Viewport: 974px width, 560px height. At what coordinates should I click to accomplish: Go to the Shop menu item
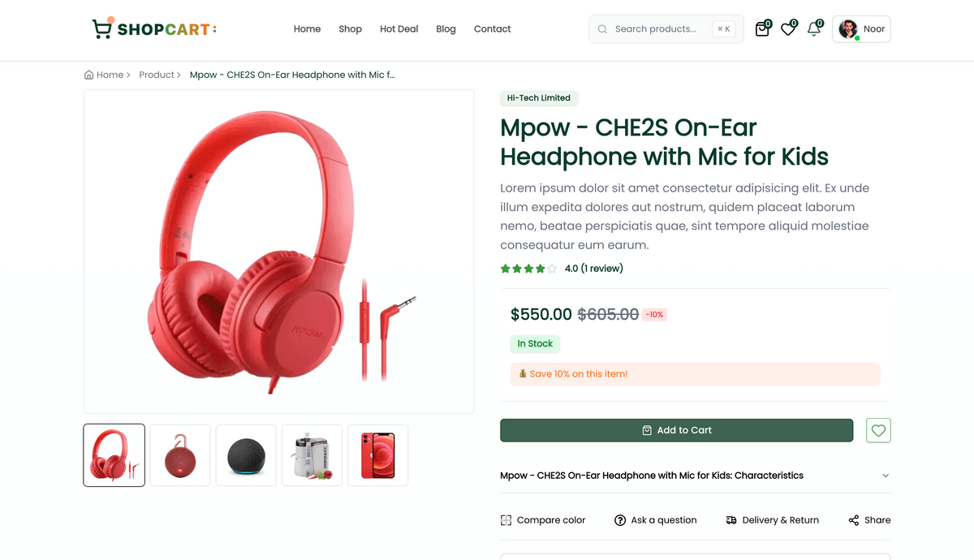click(x=350, y=29)
